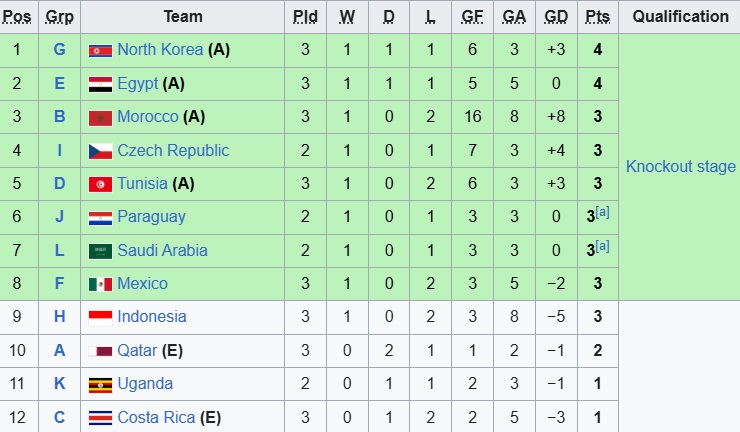
Task: Click the Saudi Arabia flag icon
Action: 100,251
